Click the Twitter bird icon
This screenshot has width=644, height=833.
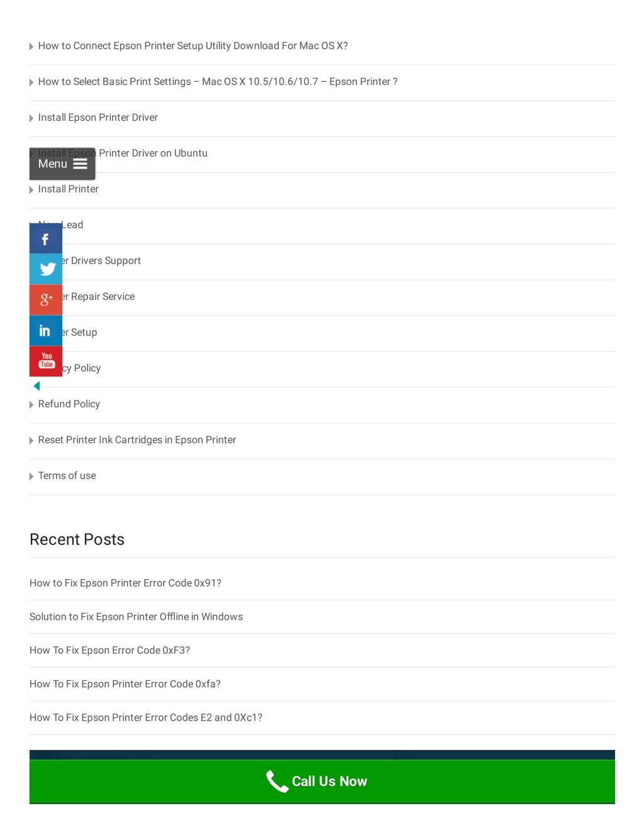point(46,269)
